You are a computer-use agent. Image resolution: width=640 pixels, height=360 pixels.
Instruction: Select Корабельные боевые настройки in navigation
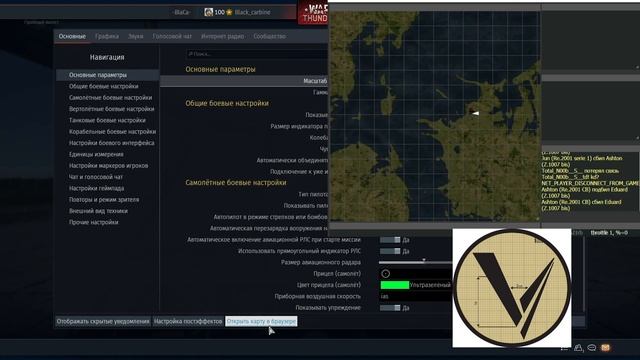(113, 132)
